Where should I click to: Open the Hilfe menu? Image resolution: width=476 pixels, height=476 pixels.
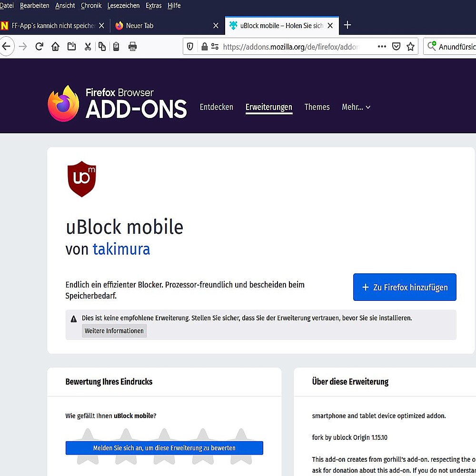click(x=174, y=5)
